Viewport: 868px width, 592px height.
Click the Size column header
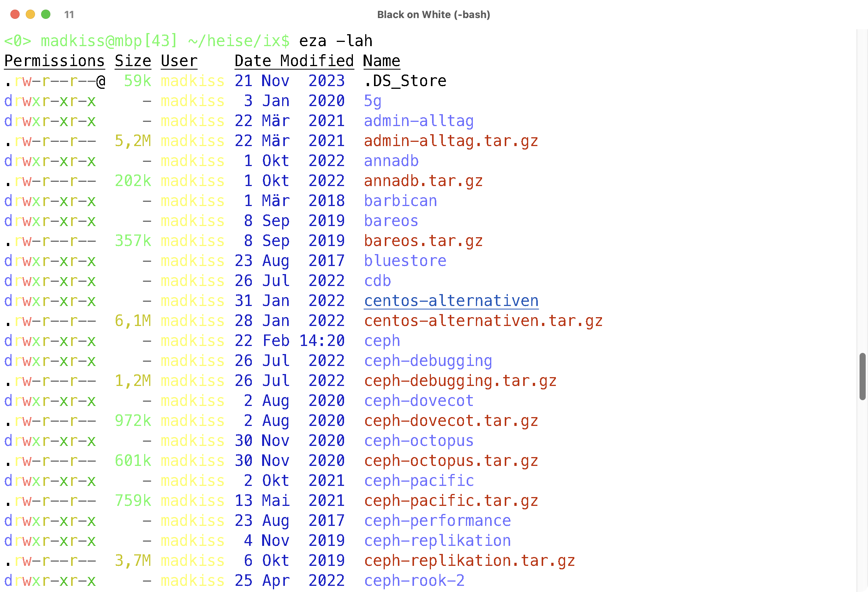(133, 61)
